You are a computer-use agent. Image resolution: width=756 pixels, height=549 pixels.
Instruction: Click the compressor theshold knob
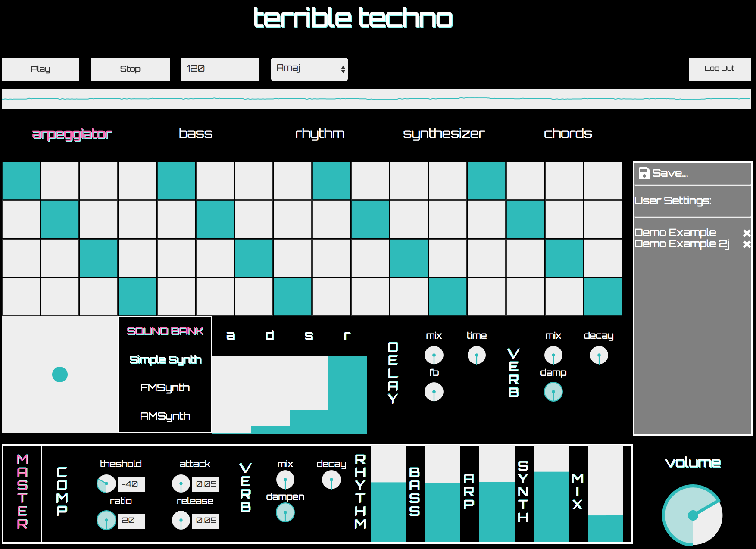(106, 484)
